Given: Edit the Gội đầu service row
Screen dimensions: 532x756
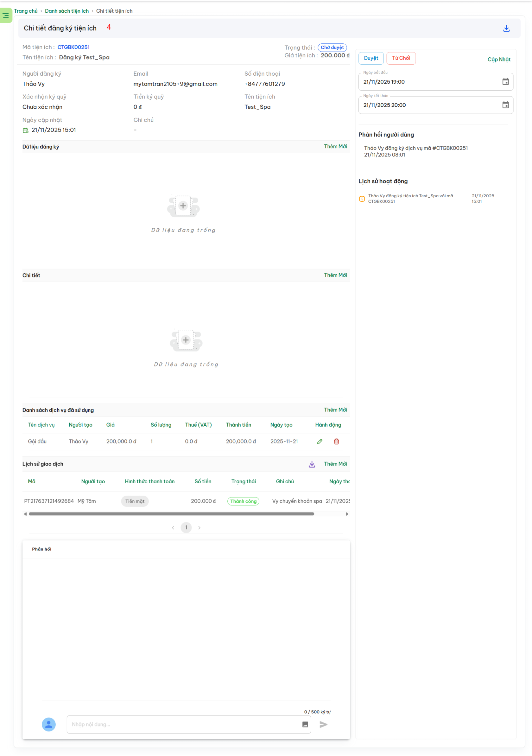Looking at the screenshot, I should point(319,441).
